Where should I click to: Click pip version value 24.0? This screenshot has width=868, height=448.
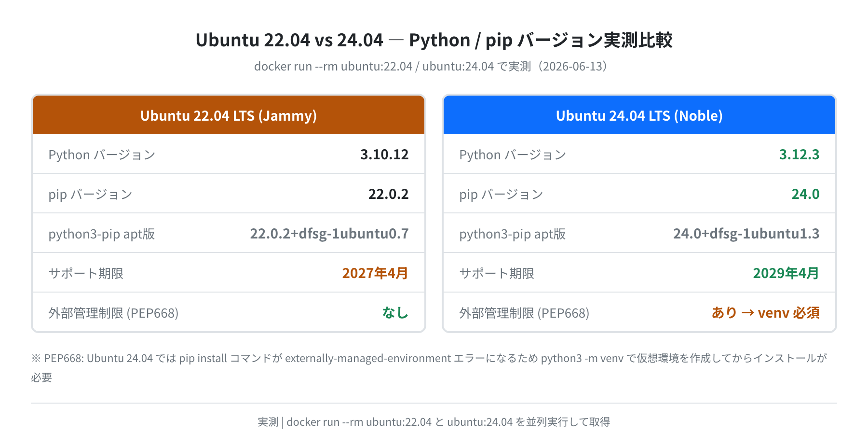tap(805, 194)
